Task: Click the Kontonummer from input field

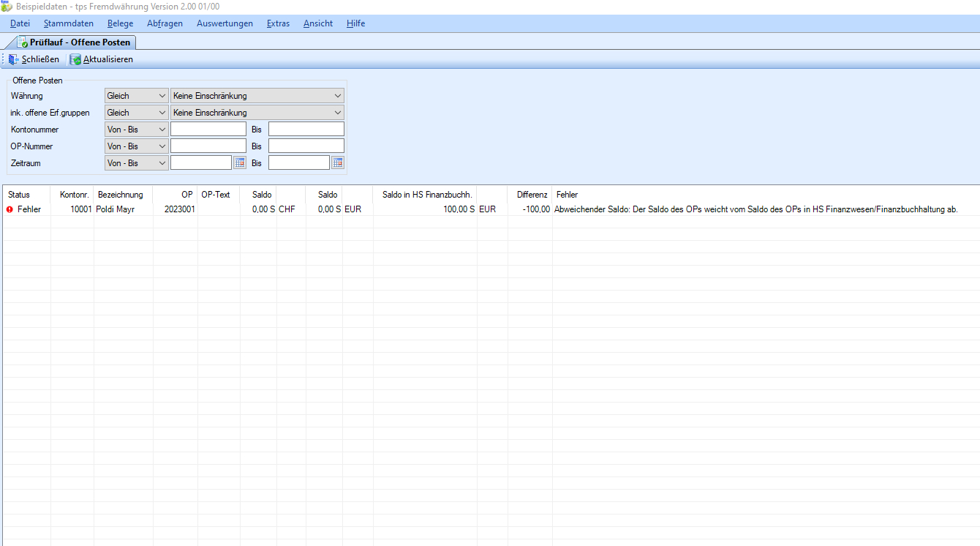Action: point(208,130)
